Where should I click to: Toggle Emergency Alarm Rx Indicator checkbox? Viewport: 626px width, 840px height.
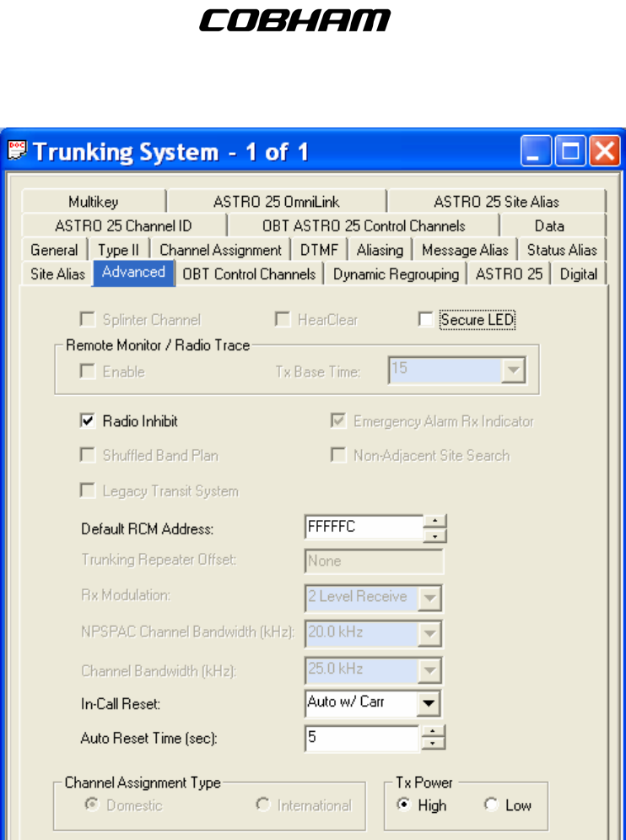click(338, 420)
